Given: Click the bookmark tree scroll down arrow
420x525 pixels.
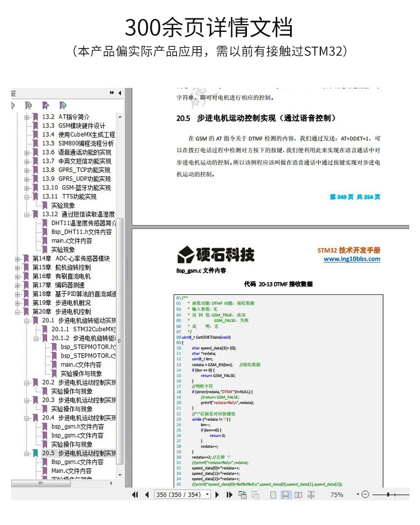Looking at the screenshot, I should click(x=120, y=475).
